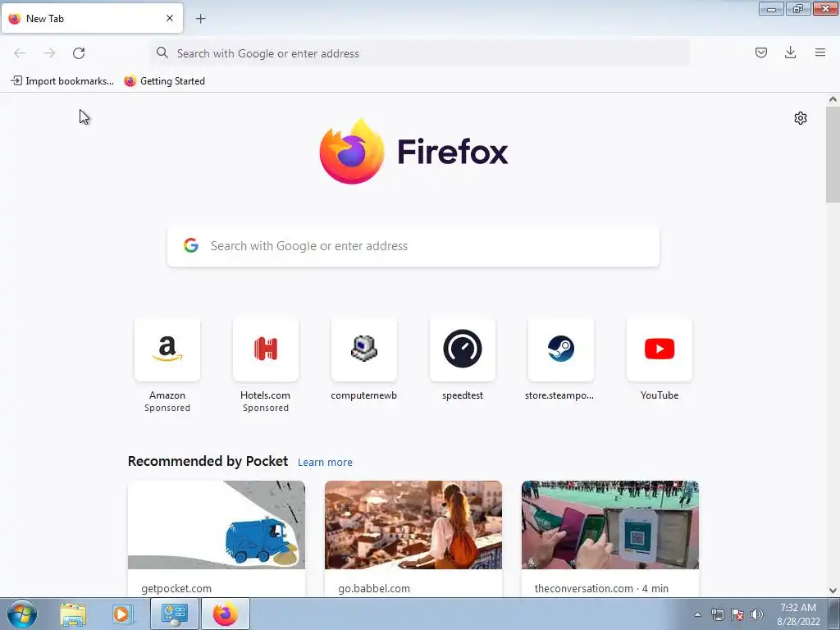The height and width of the screenshot is (630, 840).
Task: Open a new tab with plus button
Action: click(x=201, y=19)
